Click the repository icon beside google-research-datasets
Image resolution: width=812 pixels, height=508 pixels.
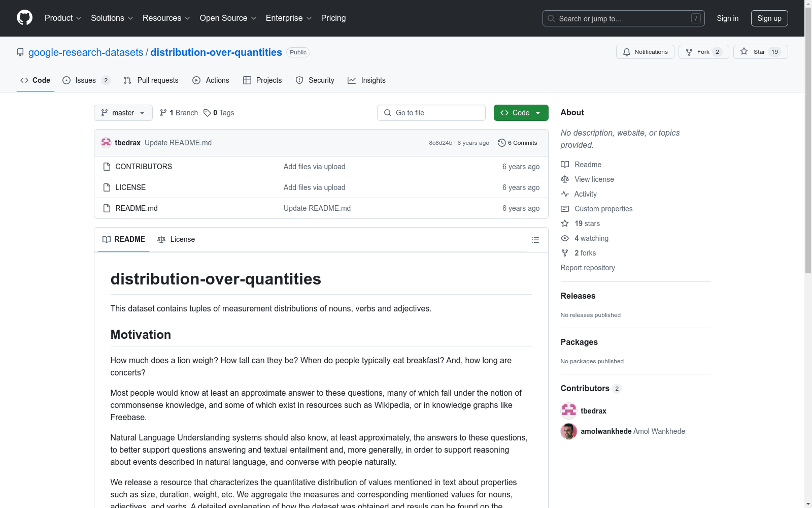(20, 52)
